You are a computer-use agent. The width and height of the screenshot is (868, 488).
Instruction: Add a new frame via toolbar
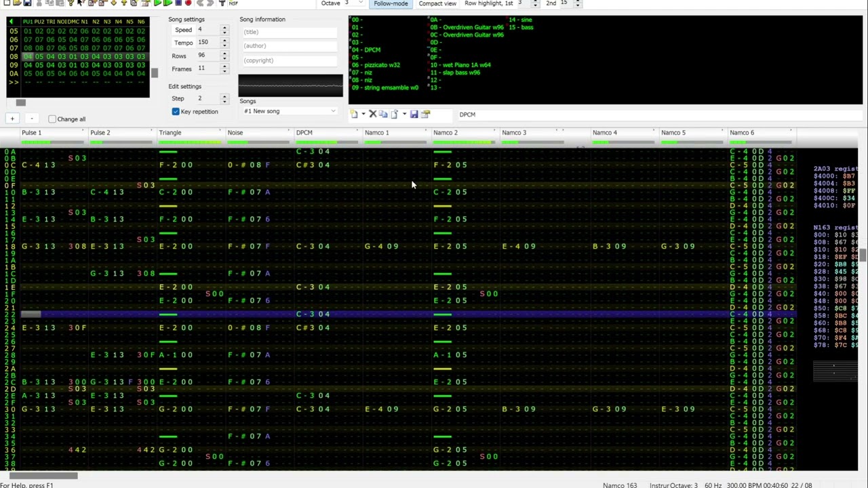(x=92, y=3)
